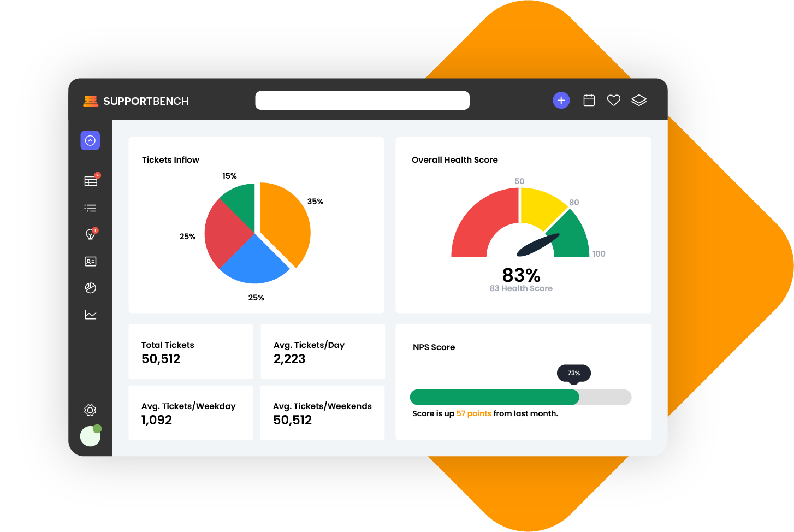Viewport: 794px width, 532px height.
Task: Open the contact card sidebar icon
Action: pyautogui.click(x=91, y=262)
